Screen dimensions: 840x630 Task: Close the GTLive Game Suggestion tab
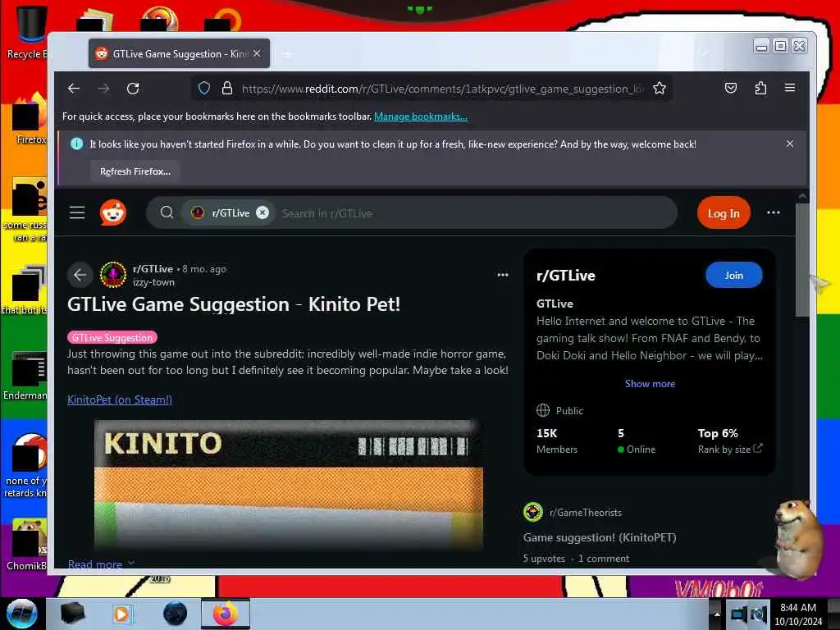[257, 53]
